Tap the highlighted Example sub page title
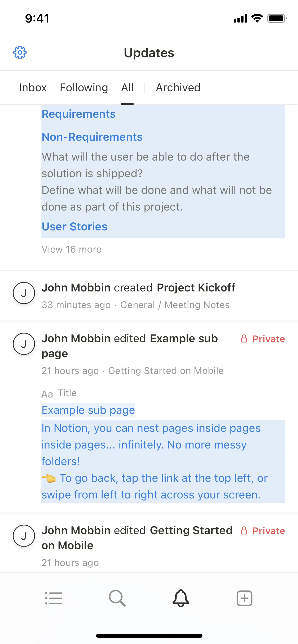Screen dimensions: 298x644 pos(88,410)
